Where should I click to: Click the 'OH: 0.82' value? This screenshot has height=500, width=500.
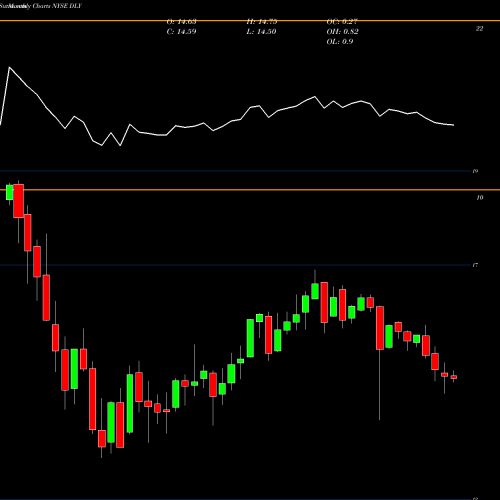coord(343,32)
